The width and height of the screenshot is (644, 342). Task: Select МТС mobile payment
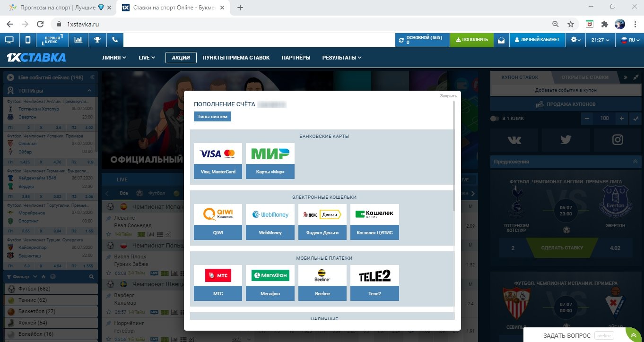point(218,283)
